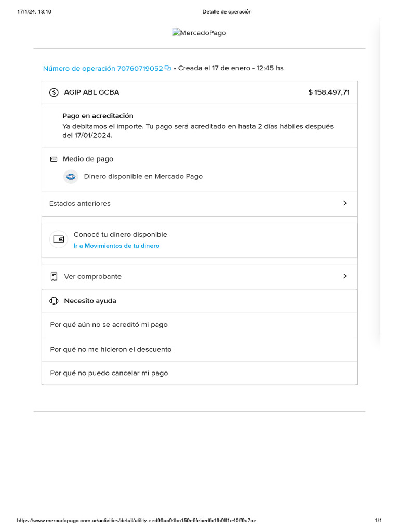Click the receipt icon beside Ver comprobante
The width and height of the screenshot is (399, 532).
(x=54, y=277)
